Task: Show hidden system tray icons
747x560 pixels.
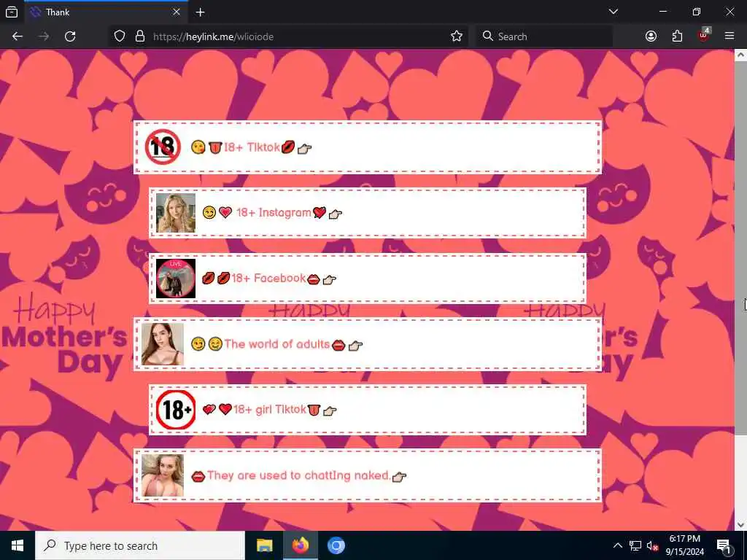Action: tap(617, 545)
